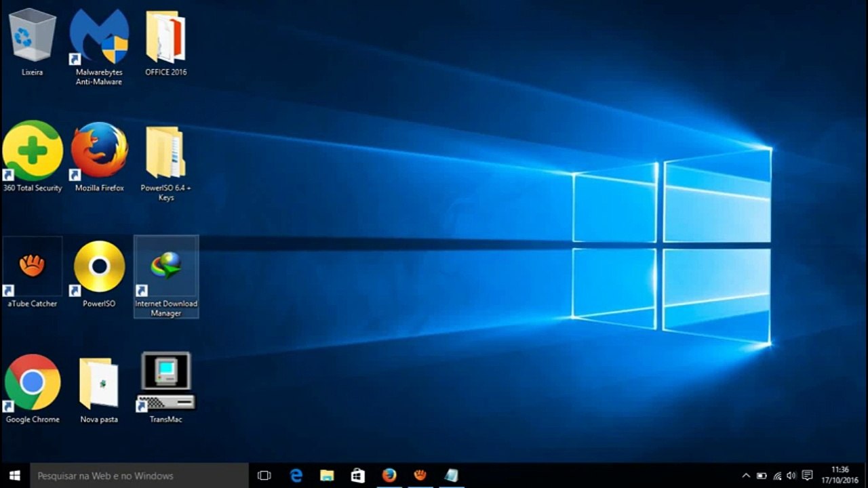Open the Windows Start menu
The height and width of the screenshot is (488, 868).
14,476
